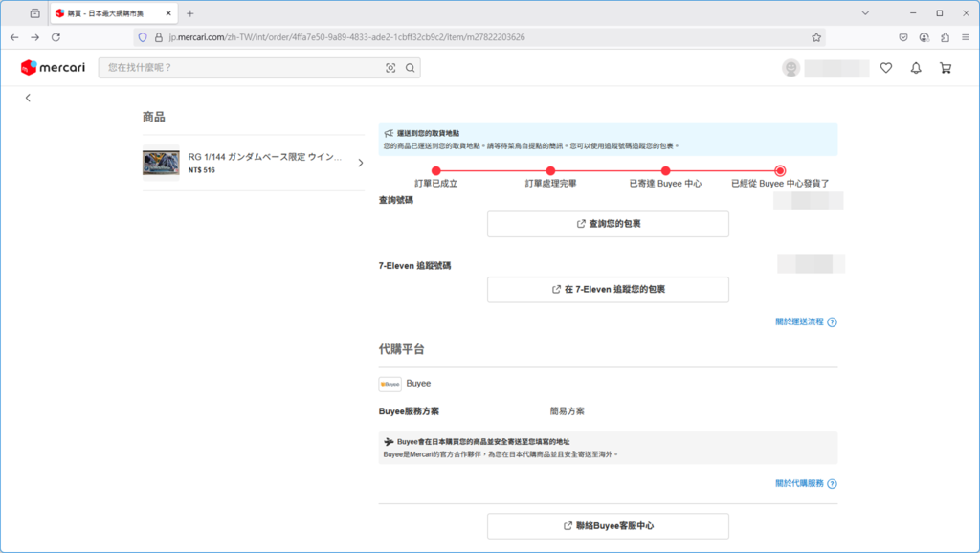The width and height of the screenshot is (980, 553).
Task: Open notifications bell icon
Action: point(916,68)
